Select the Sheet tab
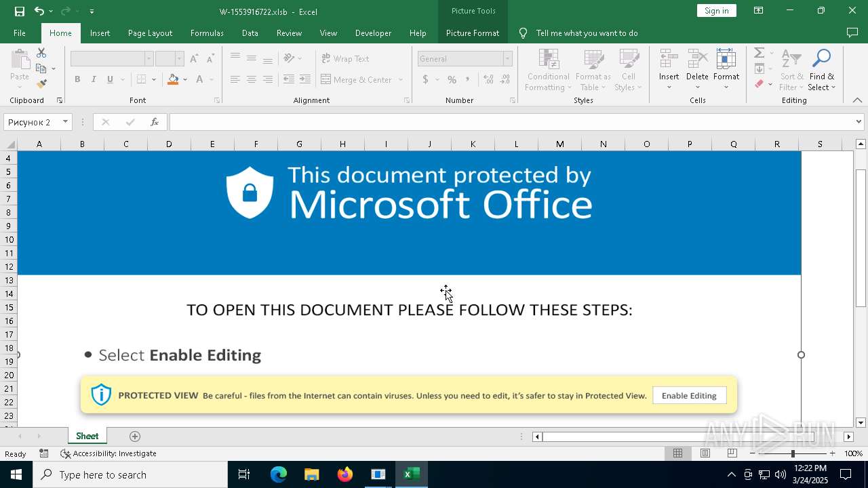 (87, 436)
